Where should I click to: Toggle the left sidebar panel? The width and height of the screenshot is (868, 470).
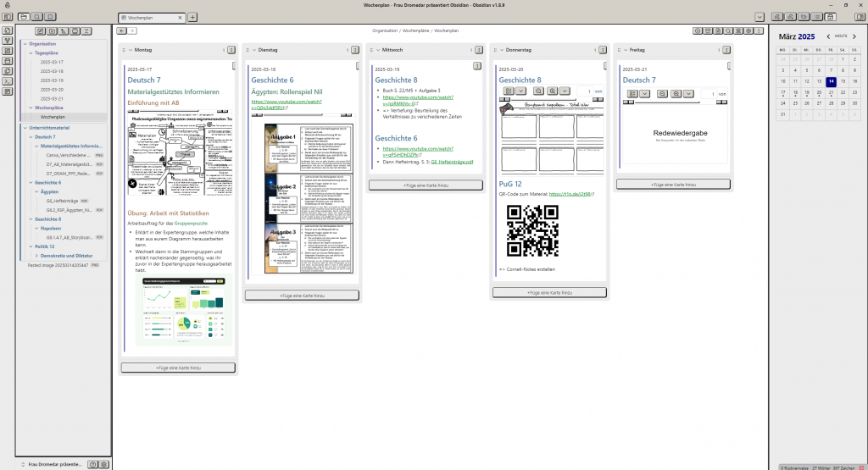[x=8, y=17]
